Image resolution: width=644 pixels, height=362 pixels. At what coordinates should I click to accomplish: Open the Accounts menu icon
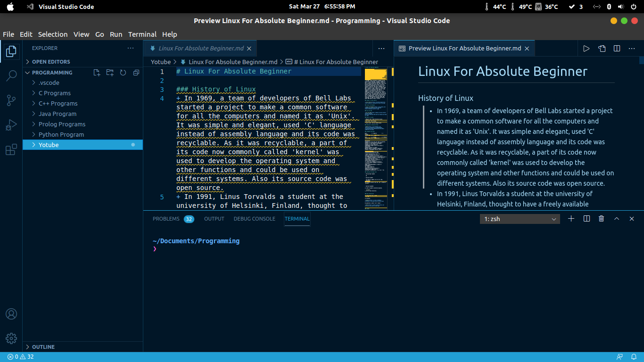[11, 314]
